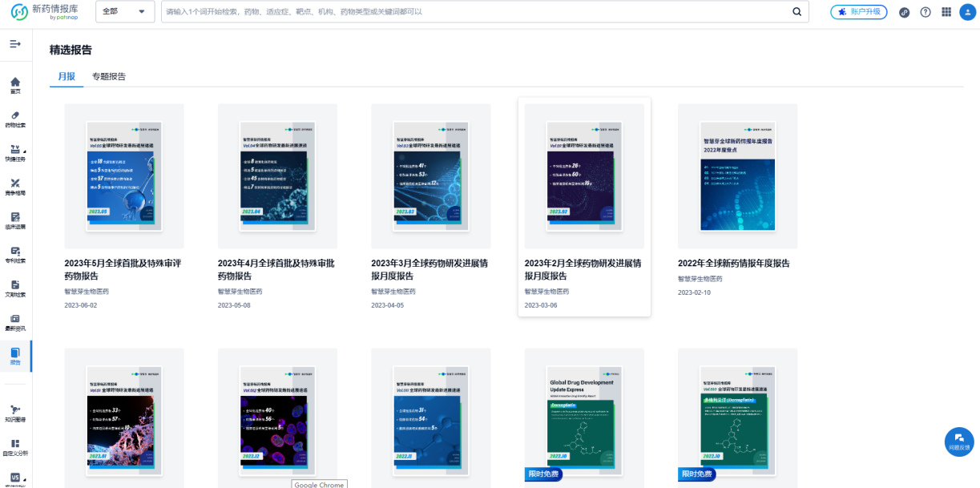
Task: Click the main search input field
Action: 473,12
